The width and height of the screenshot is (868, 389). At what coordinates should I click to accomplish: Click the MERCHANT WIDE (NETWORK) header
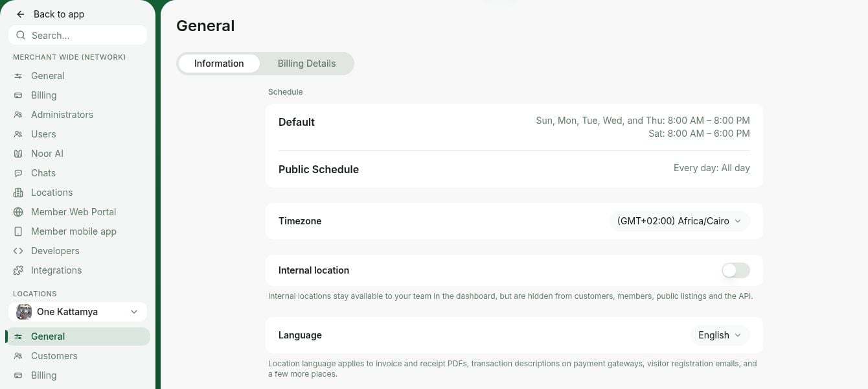pyautogui.click(x=69, y=57)
